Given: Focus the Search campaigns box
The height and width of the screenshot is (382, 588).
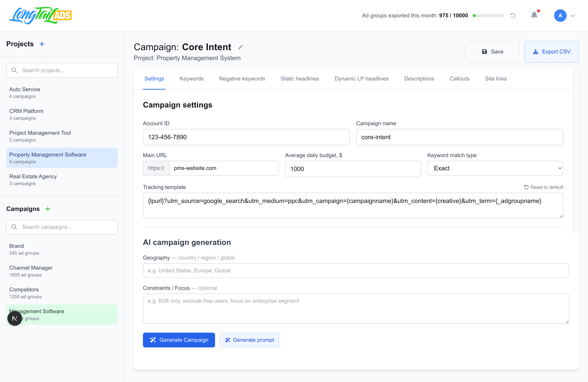Looking at the screenshot, I should point(62,227).
